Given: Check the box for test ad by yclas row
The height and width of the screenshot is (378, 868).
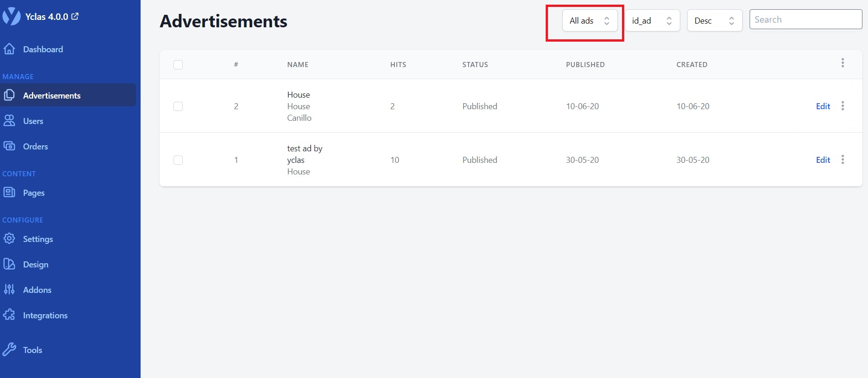Looking at the screenshot, I should [178, 160].
